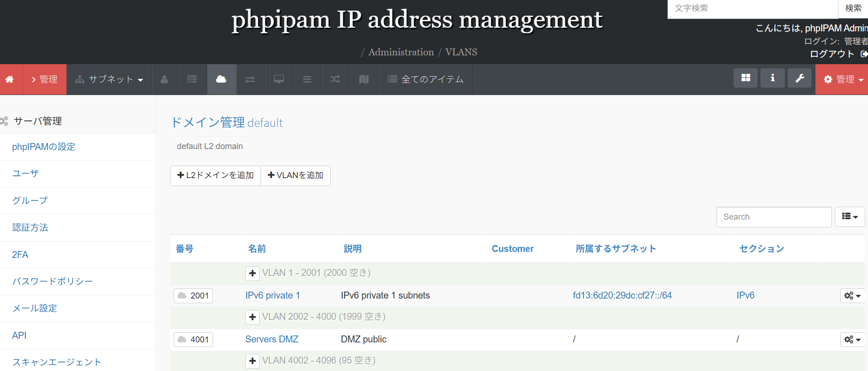The height and width of the screenshot is (371, 868).
Task: Click the 検索 search button
Action: click(853, 8)
